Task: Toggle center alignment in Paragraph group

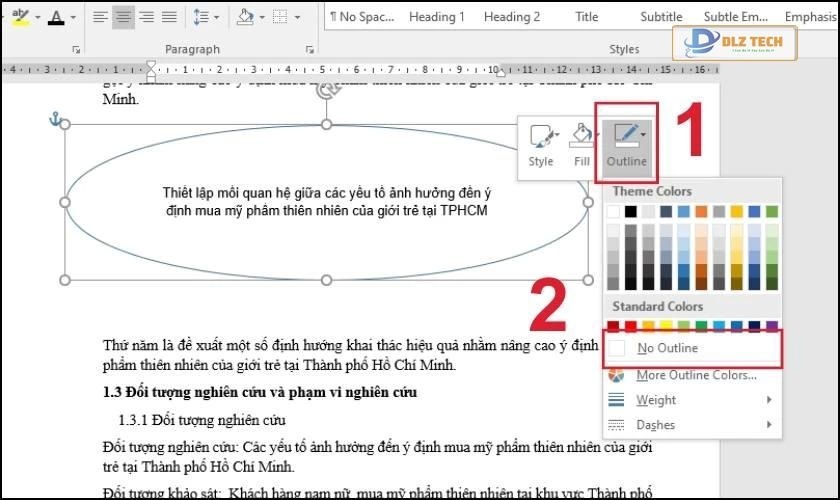Action: coord(123,17)
